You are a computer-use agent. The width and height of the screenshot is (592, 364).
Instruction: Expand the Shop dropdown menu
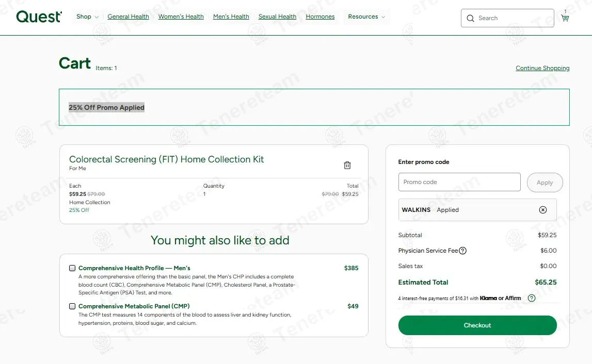coord(87,17)
